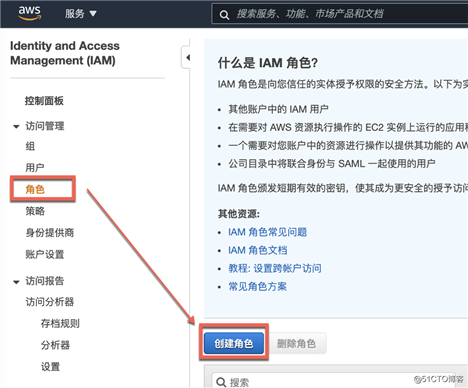The height and width of the screenshot is (388, 468).
Task: Focus the roles 搜索 filter field
Action: click(x=333, y=381)
